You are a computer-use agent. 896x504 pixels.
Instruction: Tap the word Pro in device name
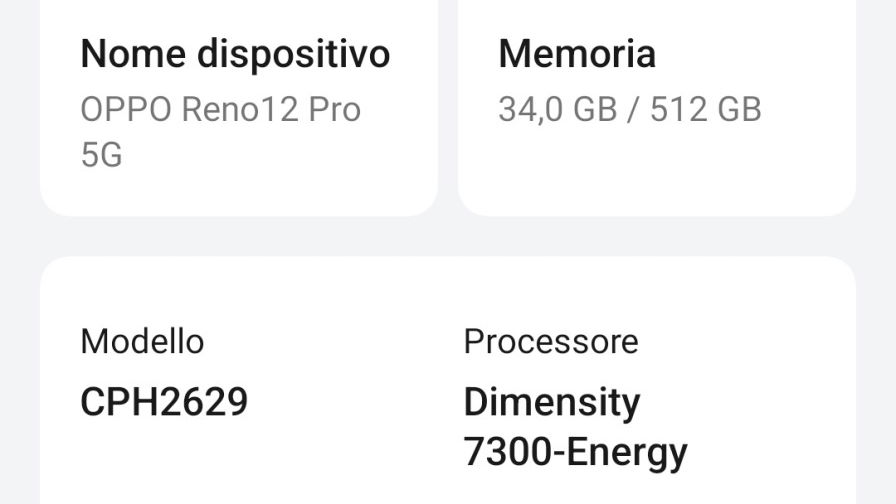[x=335, y=109]
